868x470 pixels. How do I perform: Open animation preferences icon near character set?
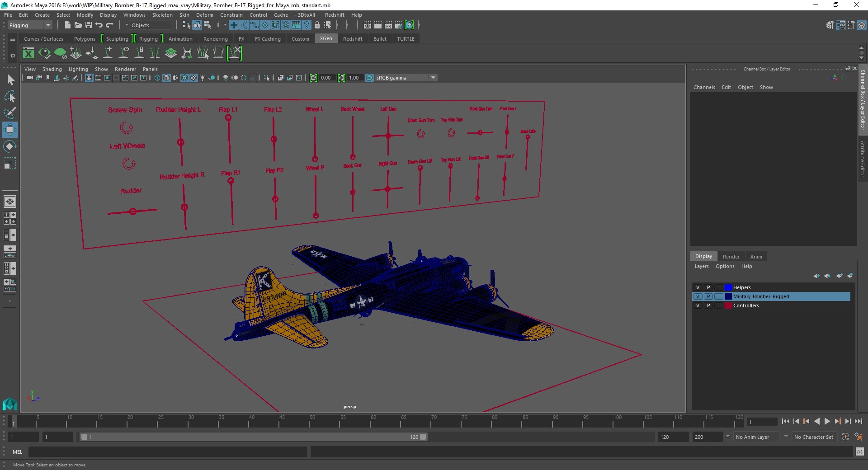[x=858, y=437]
